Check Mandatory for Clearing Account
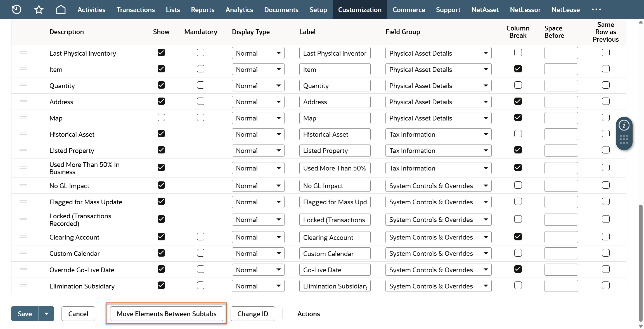This screenshot has height=329, width=644. pyautogui.click(x=201, y=237)
